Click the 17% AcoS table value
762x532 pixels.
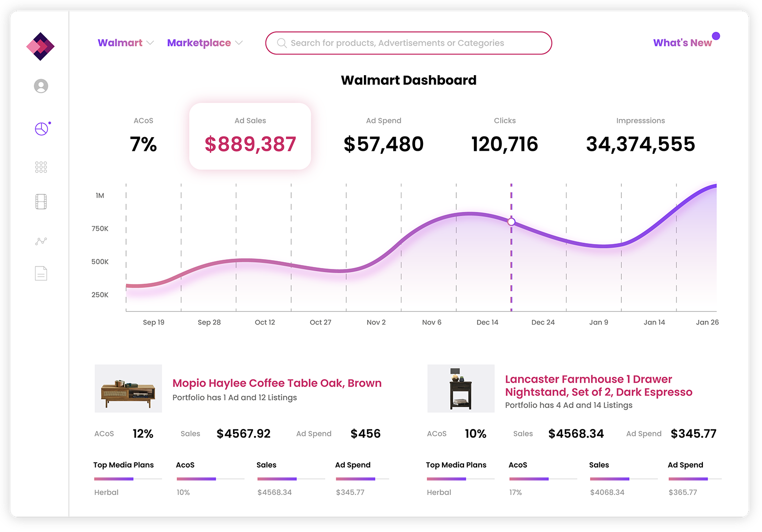point(515,492)
